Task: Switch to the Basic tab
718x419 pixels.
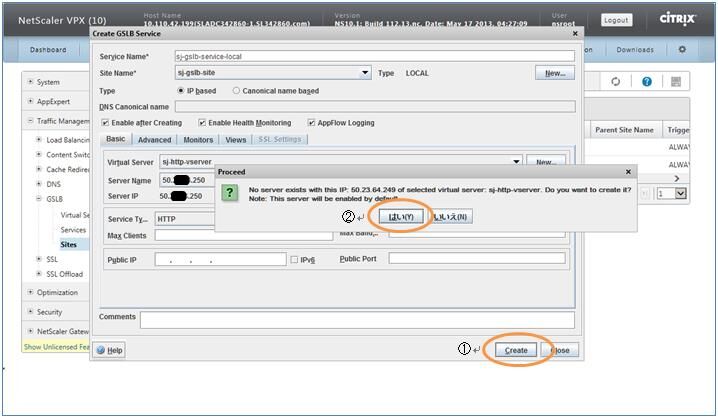Action: coord(116,139)
